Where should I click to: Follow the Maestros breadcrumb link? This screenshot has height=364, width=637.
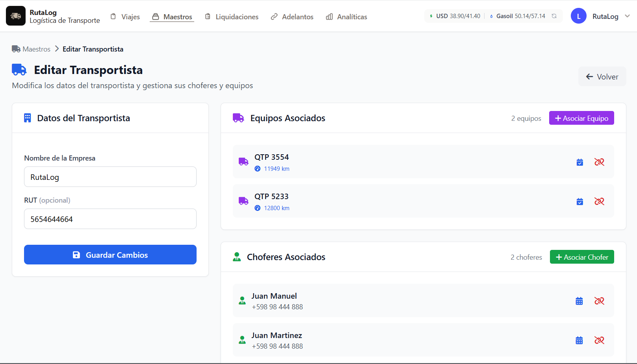point(37,49)
